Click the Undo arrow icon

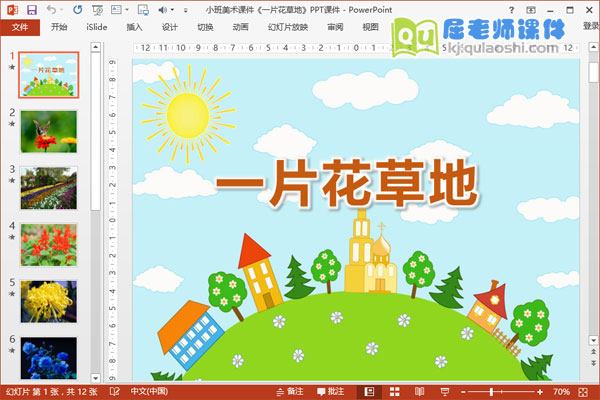(x=51, y=10)
